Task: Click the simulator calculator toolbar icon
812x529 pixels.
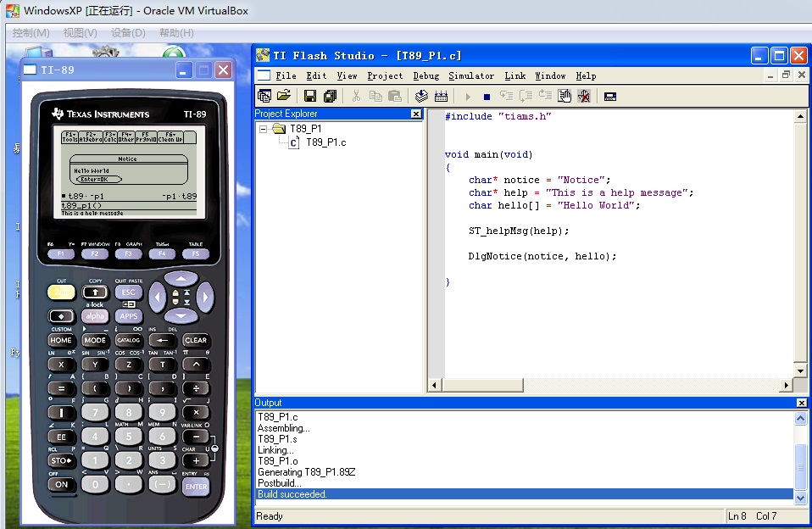Action: pos(610,97)
